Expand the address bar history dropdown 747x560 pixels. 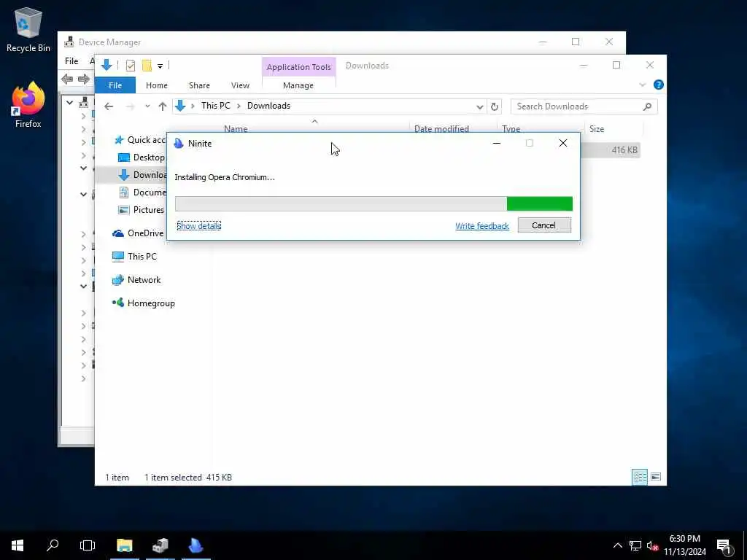[x=480, y=106]
